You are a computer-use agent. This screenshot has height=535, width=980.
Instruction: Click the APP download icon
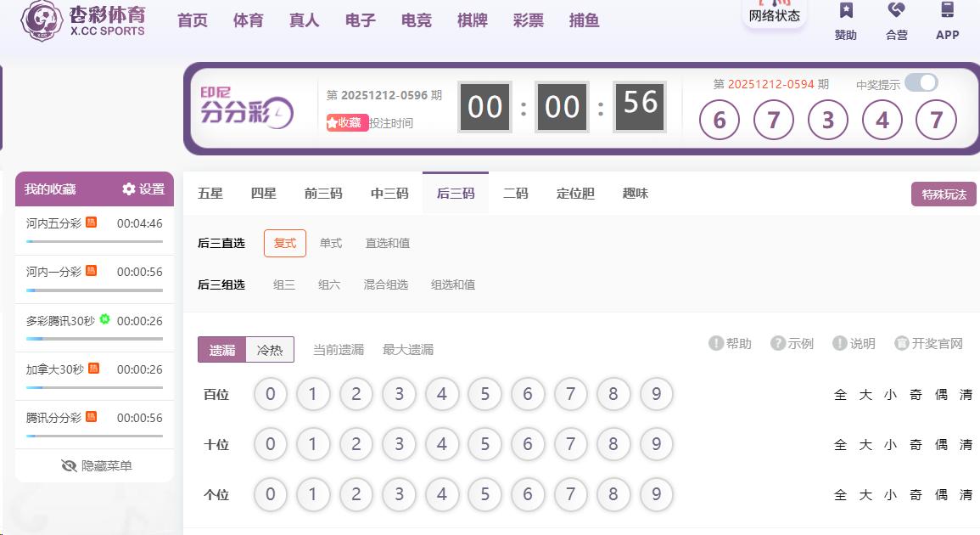(947, 11)
